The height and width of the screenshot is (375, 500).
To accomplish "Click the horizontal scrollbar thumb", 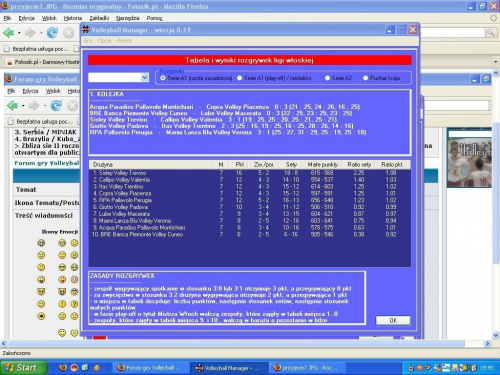I will [x=236, y=343].
